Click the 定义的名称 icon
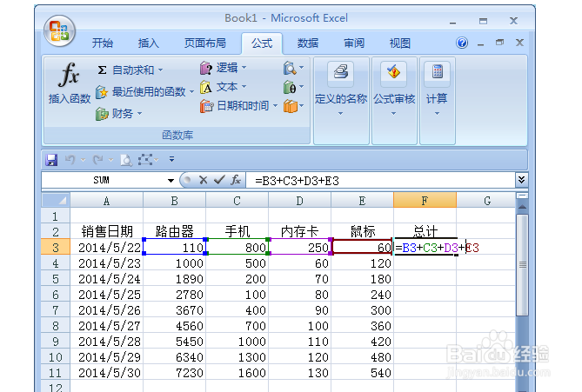Viewport: 582px width, 392px height. pyautogui.click(x=340, y=71)
